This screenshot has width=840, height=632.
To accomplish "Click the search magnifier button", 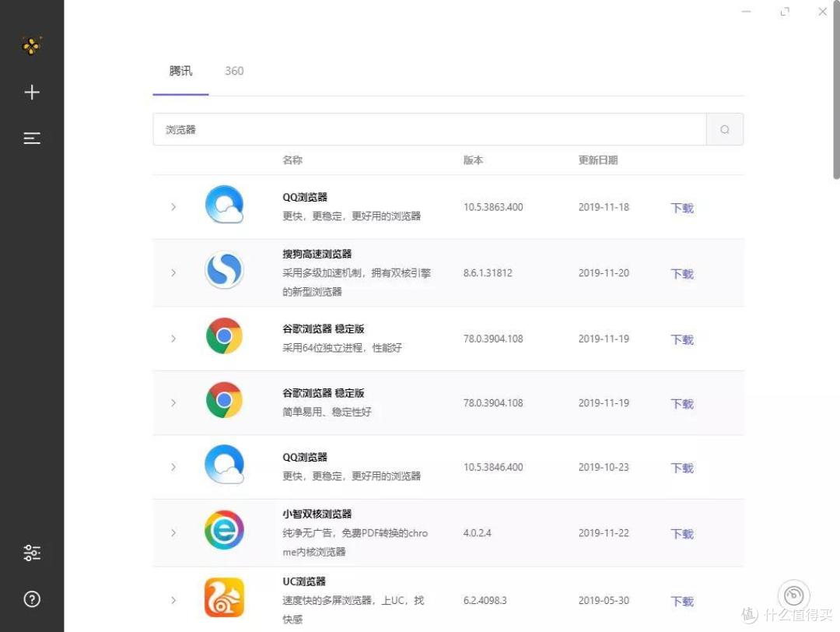I will click(725, 129).
